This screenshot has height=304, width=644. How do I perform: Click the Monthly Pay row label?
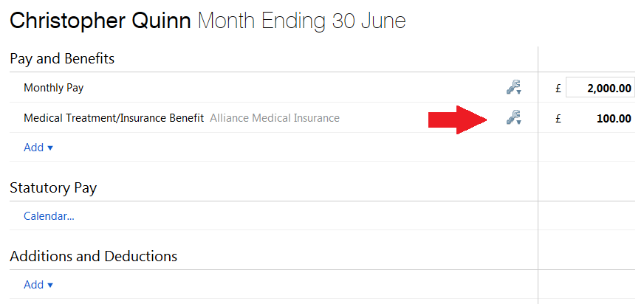[x=53, y=88]
